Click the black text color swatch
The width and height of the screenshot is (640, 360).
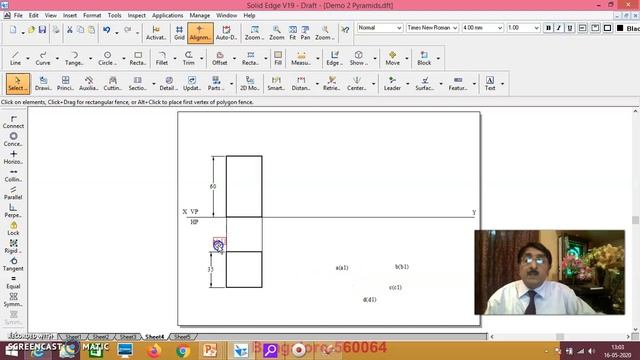coord(620,28)
